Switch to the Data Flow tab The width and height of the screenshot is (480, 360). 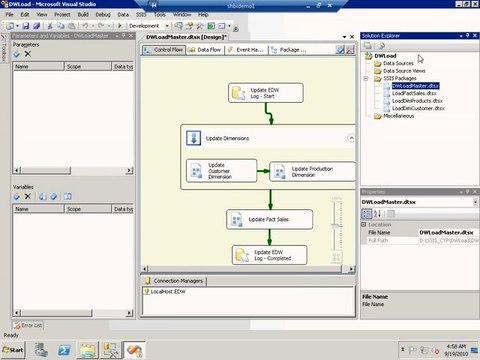coord(205,50)
